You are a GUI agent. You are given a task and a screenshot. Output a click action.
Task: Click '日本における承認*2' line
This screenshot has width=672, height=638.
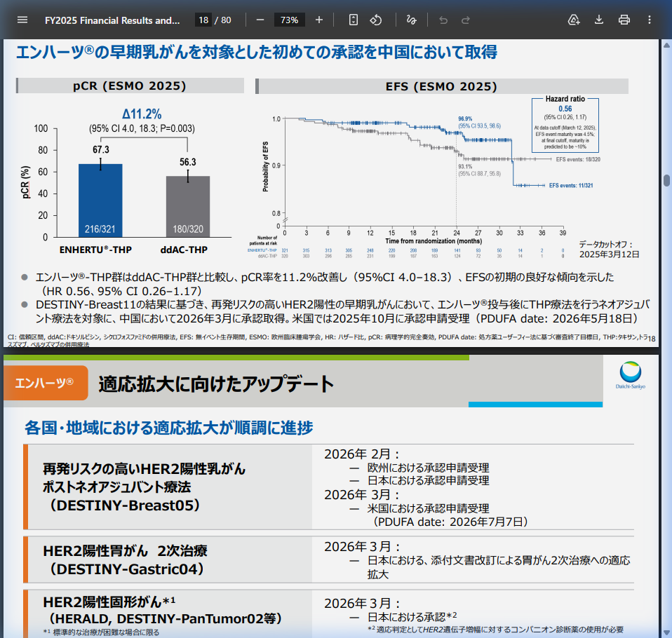pyautogui.click(x=412, y=616)
